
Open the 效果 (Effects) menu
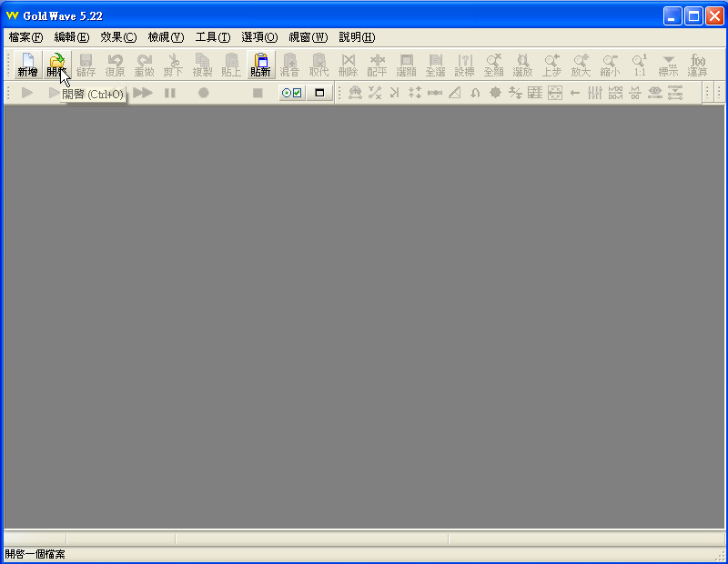118,37
